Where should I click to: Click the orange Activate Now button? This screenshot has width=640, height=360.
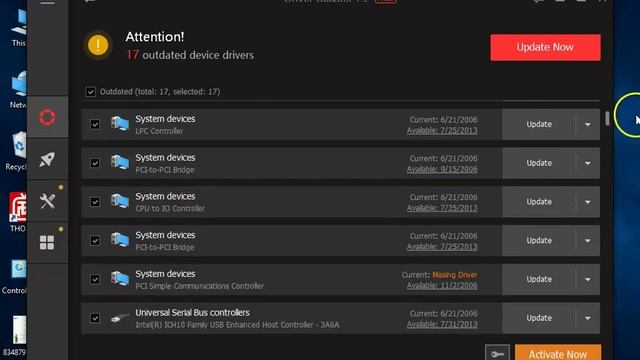coord(558,353)
